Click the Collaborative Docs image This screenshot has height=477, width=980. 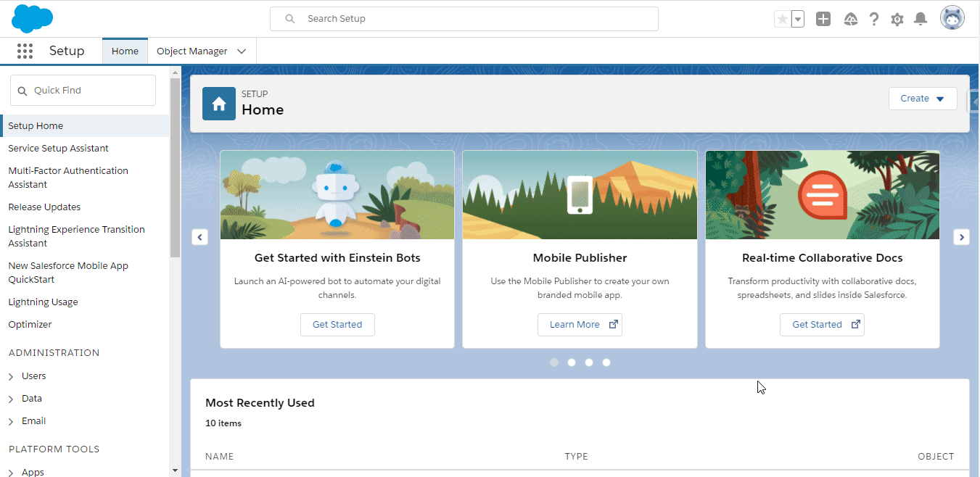click(822, 195)
